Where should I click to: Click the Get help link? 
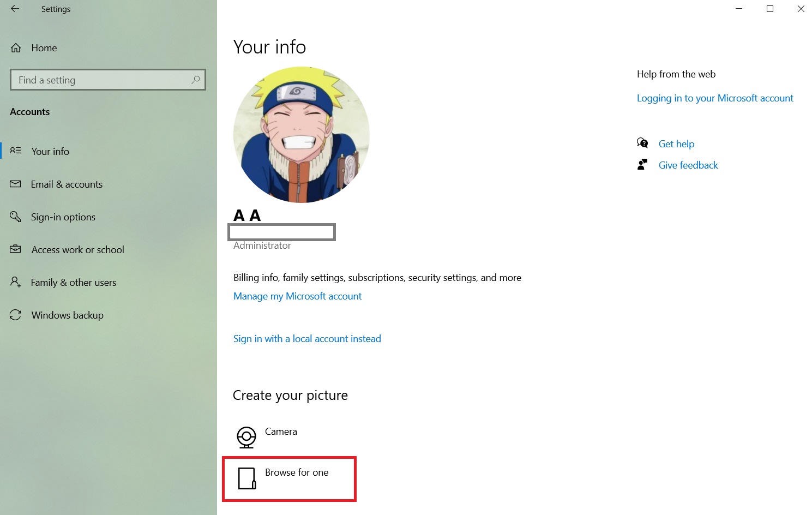point(676,144)
